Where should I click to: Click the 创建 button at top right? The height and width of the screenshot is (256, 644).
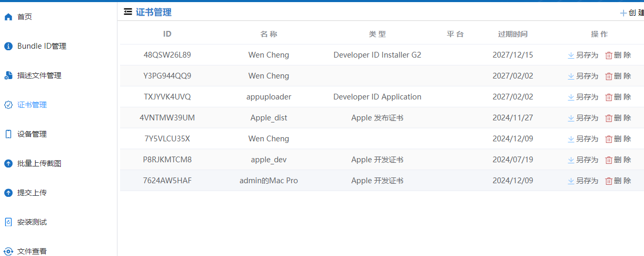pyautogui.click(x=631, y=13)
